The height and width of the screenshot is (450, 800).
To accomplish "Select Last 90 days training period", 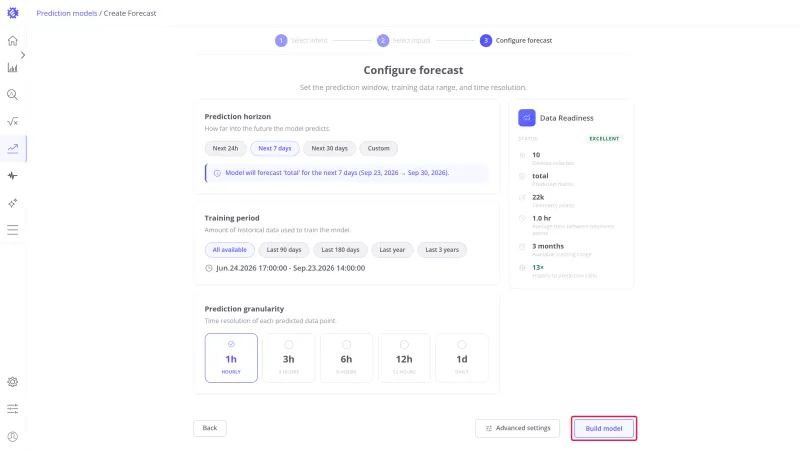I will [x=284, y=250].
